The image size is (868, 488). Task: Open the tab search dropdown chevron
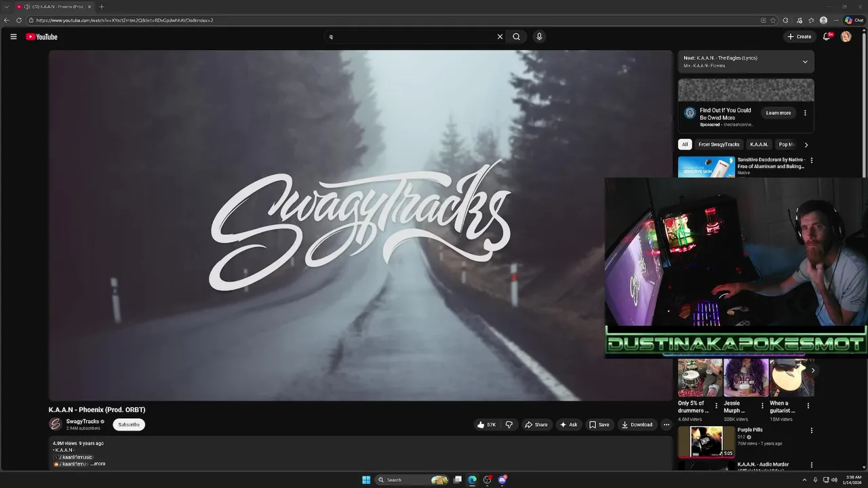coord(6,7)
